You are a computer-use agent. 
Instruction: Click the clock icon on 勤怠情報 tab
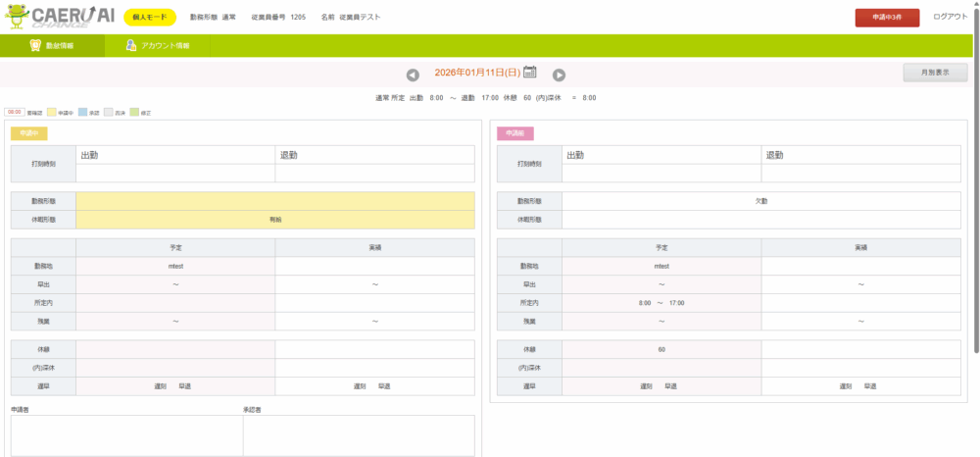tap(36, 46)
